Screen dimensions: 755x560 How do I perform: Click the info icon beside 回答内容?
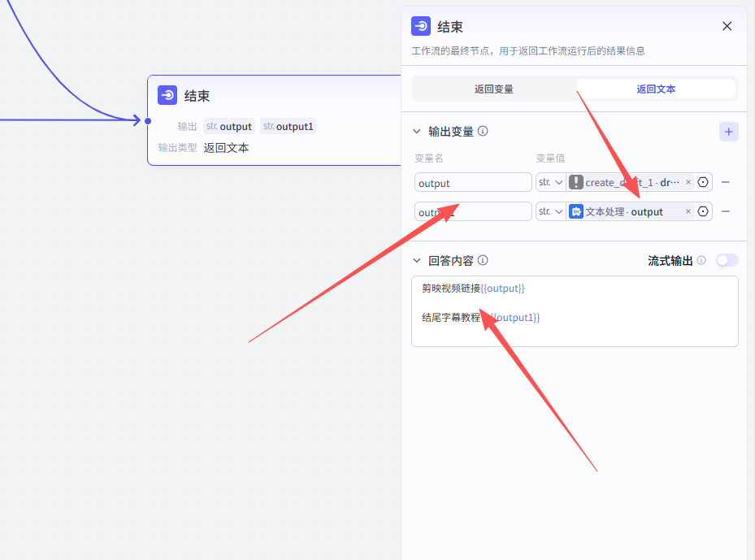483,261
